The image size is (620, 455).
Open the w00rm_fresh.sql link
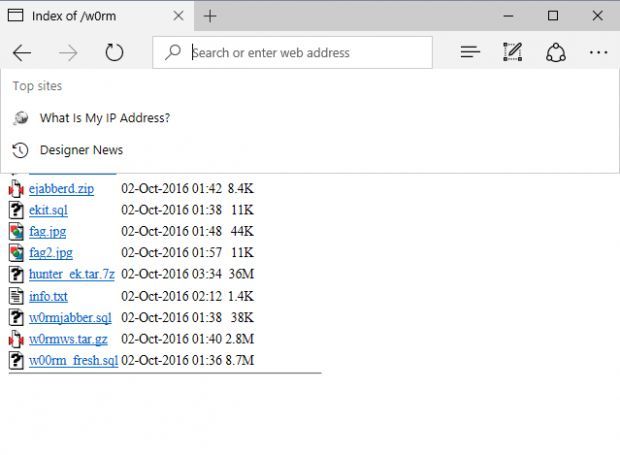(73, 360)
